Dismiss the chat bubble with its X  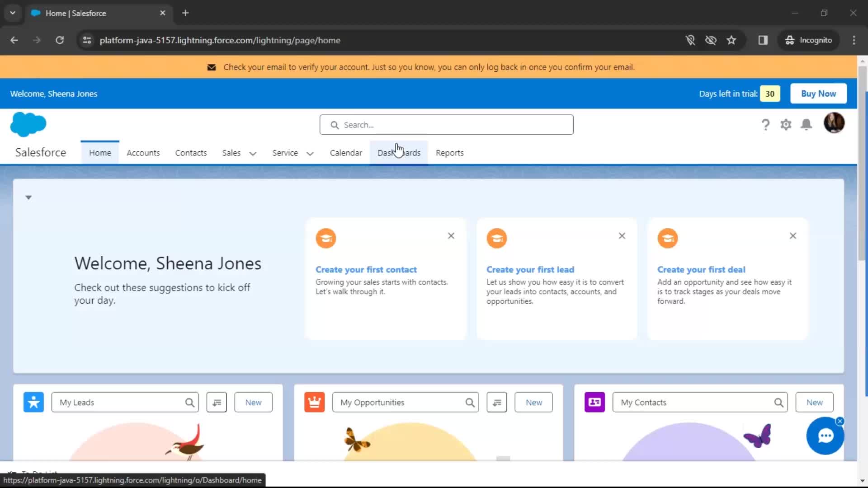click(840, 421)
